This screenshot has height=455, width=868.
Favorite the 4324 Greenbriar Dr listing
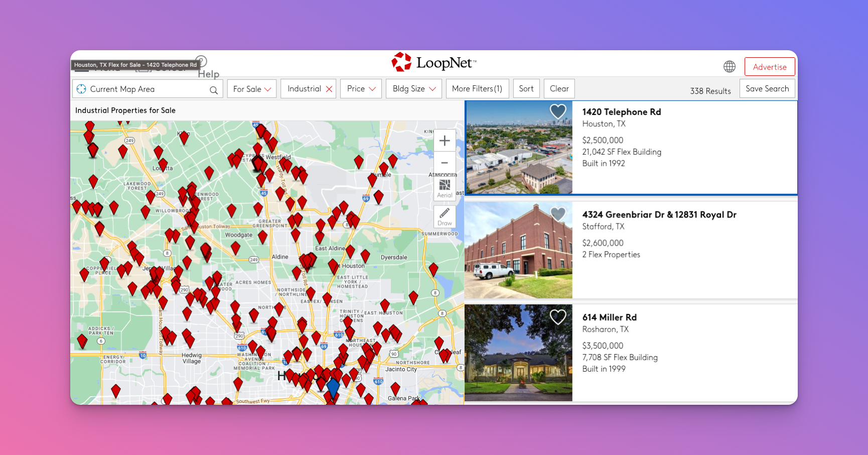(x=557, y=214)
